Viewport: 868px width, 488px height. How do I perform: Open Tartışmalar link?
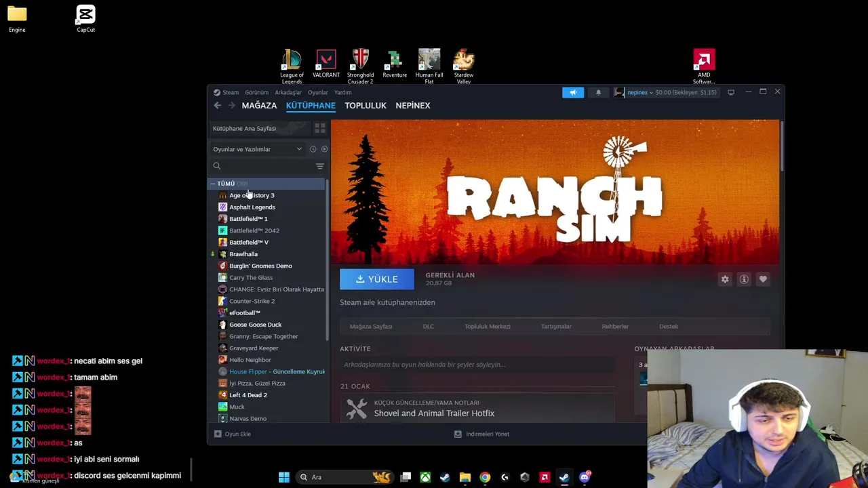tap(556, 327)
